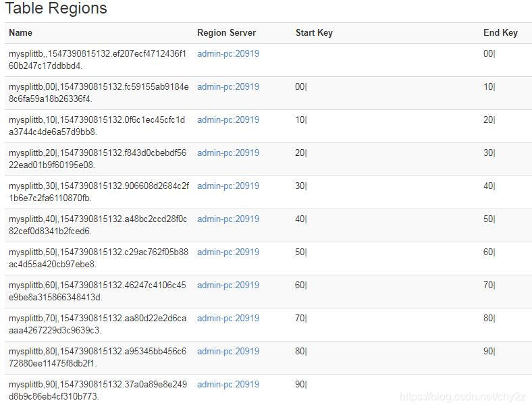Select region name ending 37a0a89e8e249d8b9c86eb4cf310b773

click(x=98, y=390)
